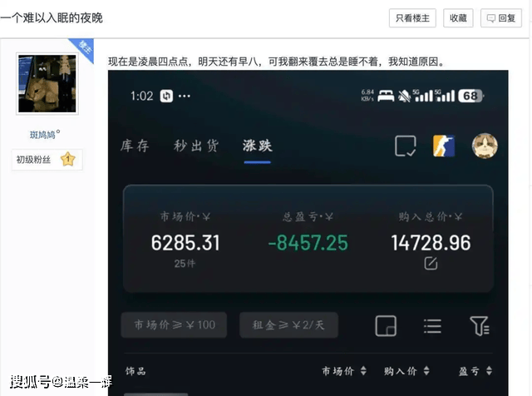
Task: Click the 只看楼主 button
Action: click(412, 17)
